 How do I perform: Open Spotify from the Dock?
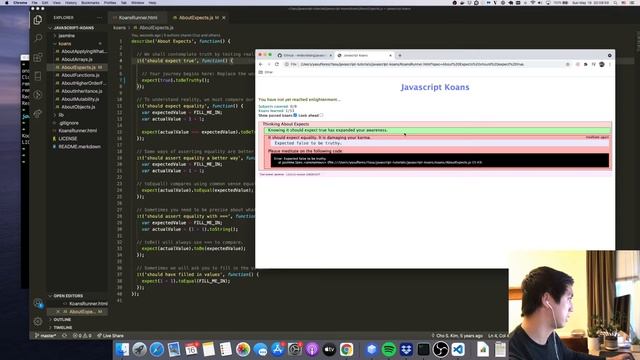(x=389, y=349)
